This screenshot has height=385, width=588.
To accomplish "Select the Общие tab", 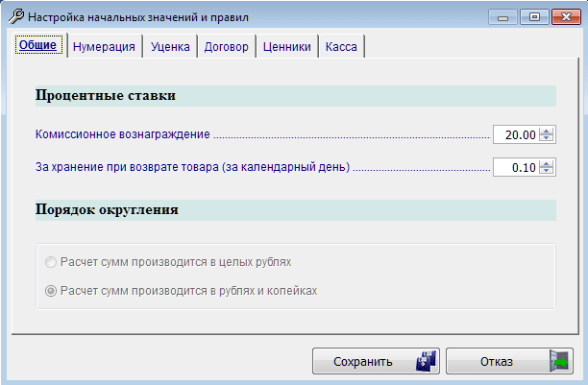I will pos(38,45).
